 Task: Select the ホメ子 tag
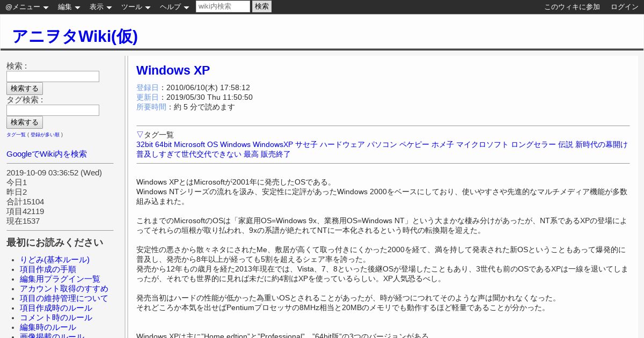pos(443,144)
